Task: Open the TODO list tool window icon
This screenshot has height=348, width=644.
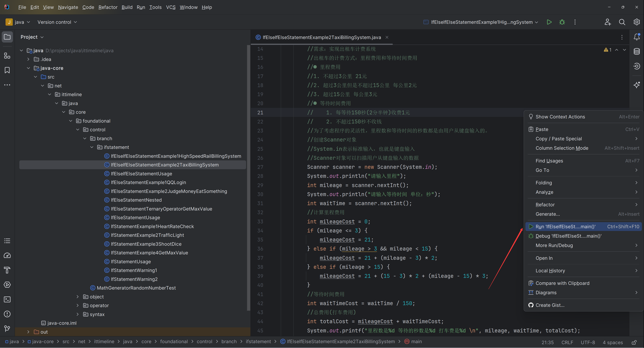Action: 7,241
